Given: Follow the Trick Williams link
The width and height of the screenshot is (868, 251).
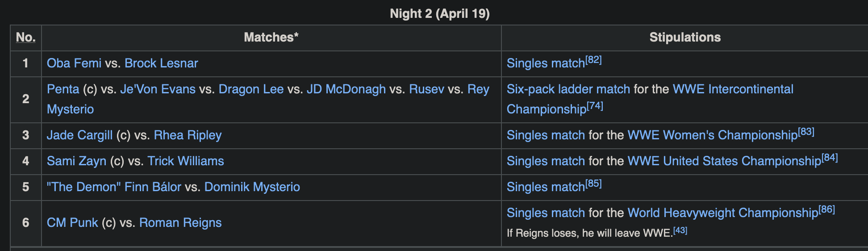Looking at the screenshot, I should (x=186, y=161).
